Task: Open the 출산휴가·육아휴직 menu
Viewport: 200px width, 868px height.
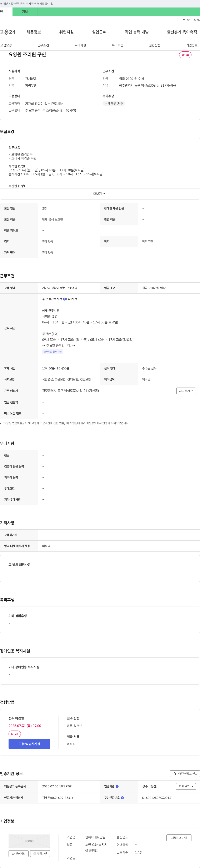Action: (x=182, y=32)
